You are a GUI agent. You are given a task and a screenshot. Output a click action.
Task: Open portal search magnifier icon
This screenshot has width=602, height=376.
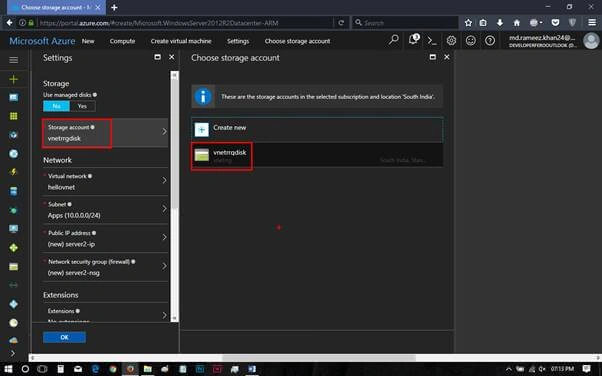[394, 40]
